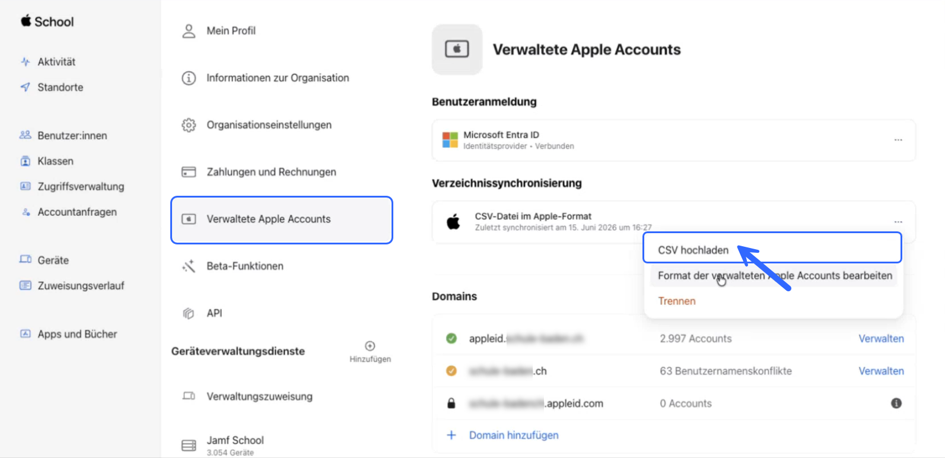945x458 pixels.
Task: Choose Trennen in the dropdown menu
Action: coord(676,301)
